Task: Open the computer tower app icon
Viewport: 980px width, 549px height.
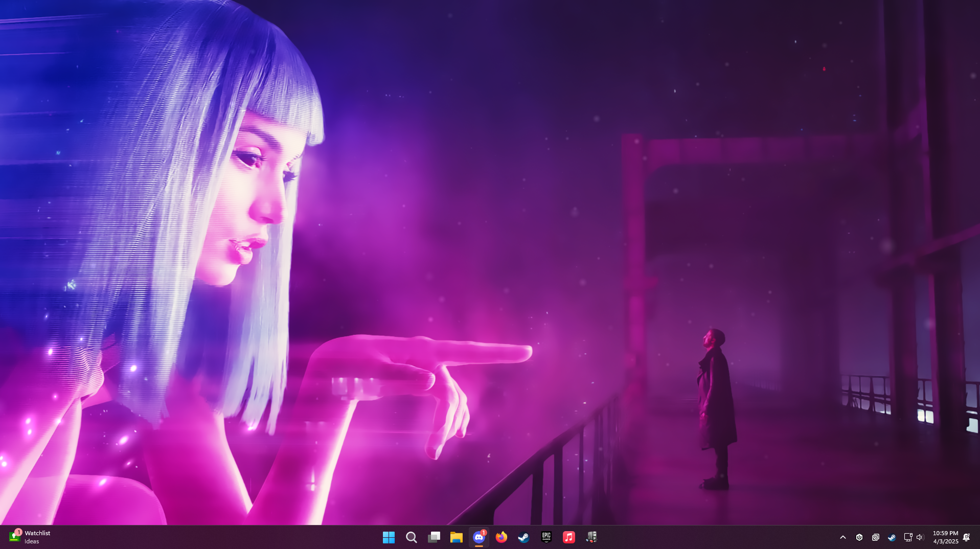Action: click(591, 537)
